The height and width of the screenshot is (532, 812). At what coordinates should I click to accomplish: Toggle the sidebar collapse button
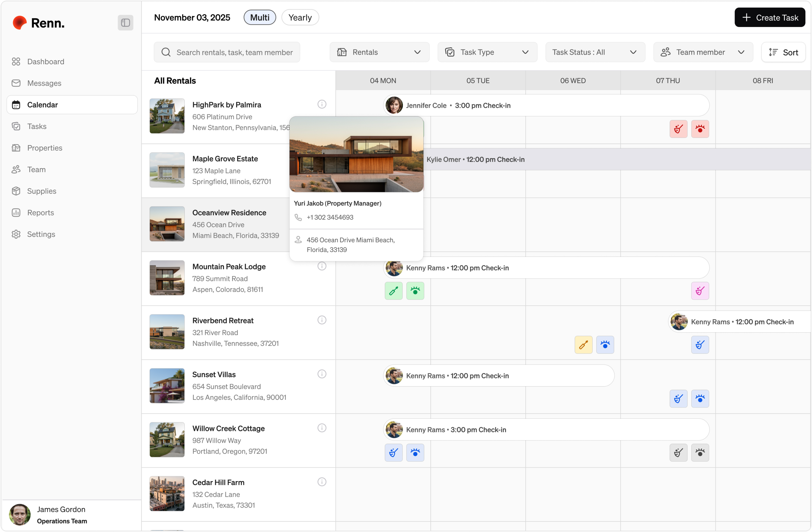coord(125,22)
